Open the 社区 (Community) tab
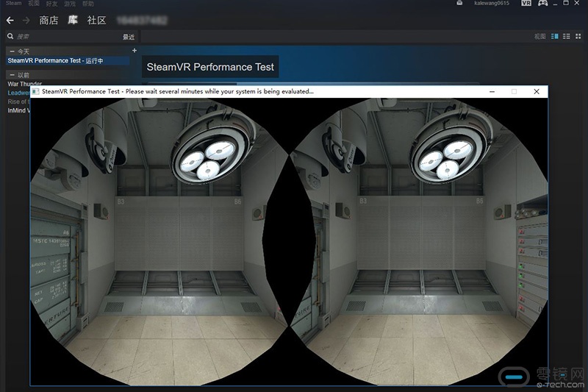588x392 pixels. click(x=97, y=21)
